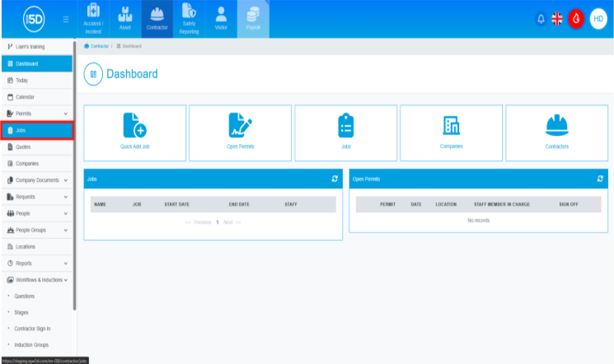Click the Quick Add Job tile icon
The width and height of the screenshot is (614, 364).
click(x=134, y=125)
